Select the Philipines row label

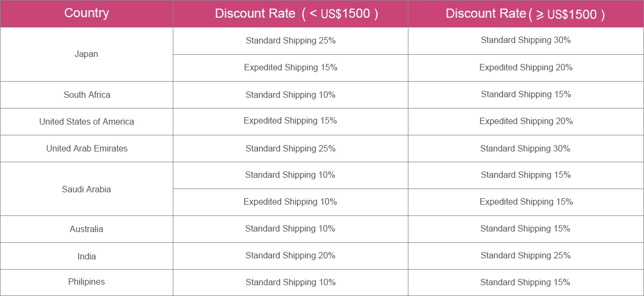point(86,283)
